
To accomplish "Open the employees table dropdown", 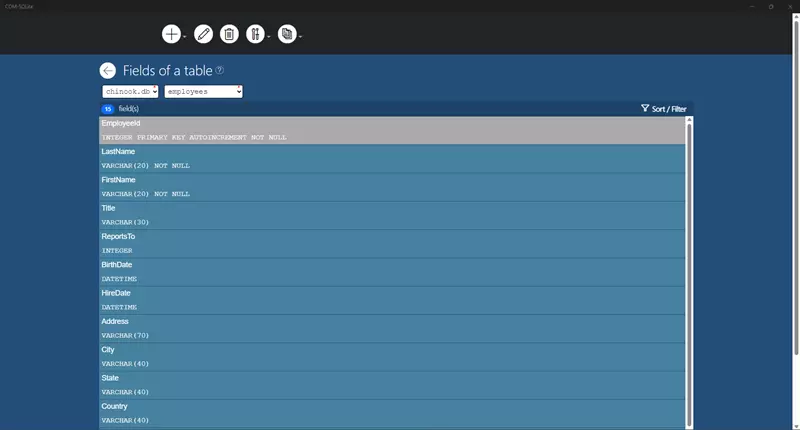I will click(x=204, y=91).
